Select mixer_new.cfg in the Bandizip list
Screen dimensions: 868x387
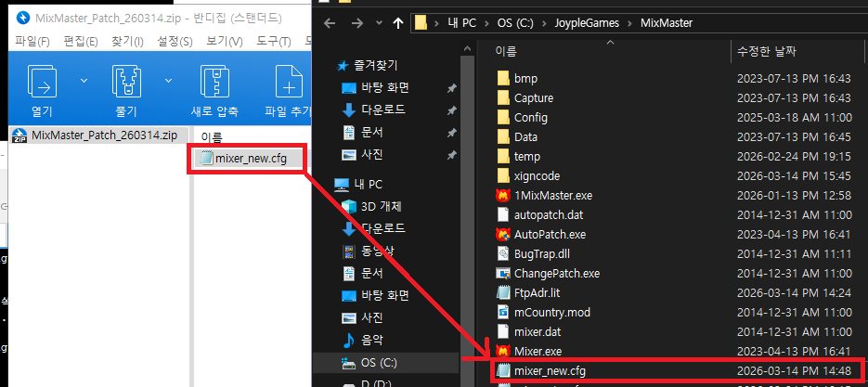pyautogui.click(x=251, y=159)
